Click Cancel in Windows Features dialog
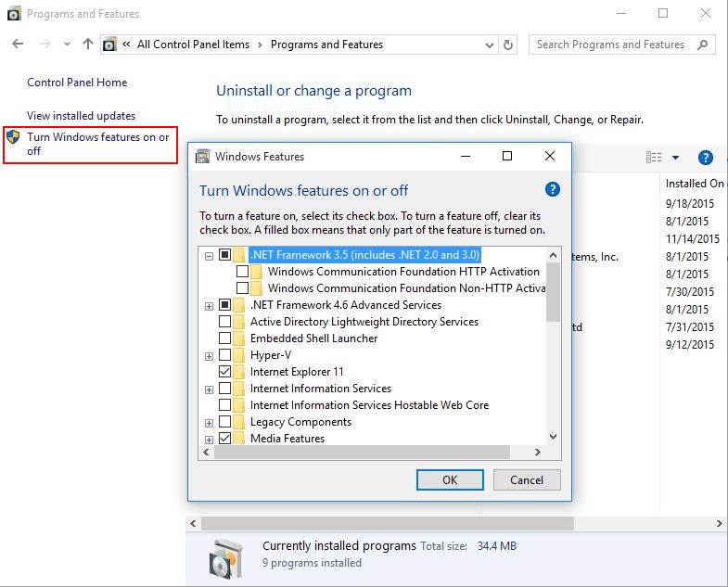 point(527,479)
